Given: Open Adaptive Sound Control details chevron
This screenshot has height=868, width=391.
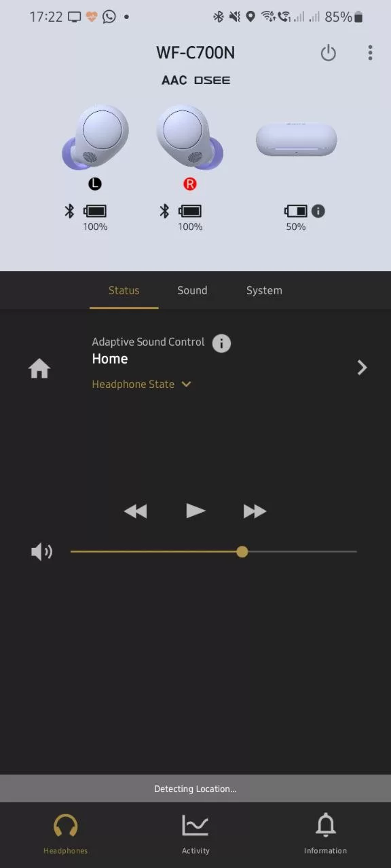Looking at the screenshot, I should [x=362, y=368].
